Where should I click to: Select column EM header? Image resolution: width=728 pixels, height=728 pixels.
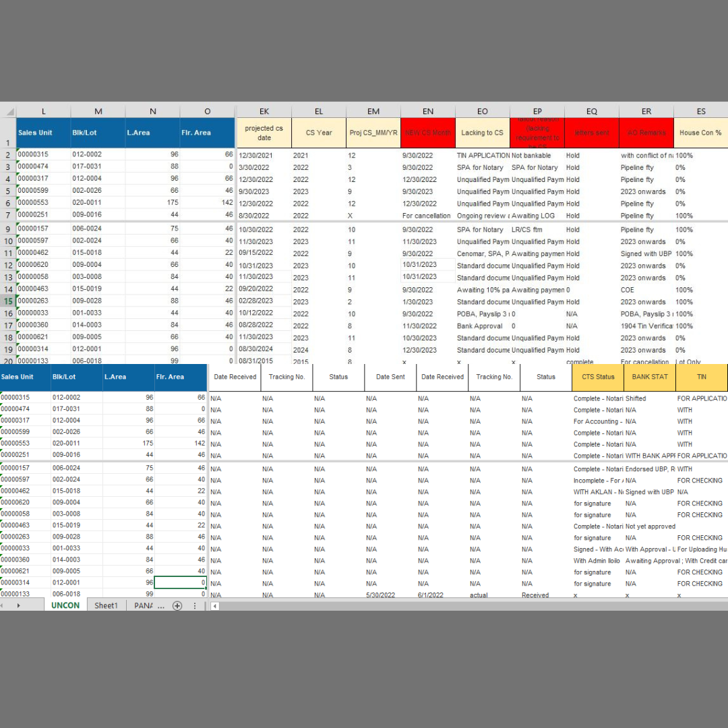373,111
